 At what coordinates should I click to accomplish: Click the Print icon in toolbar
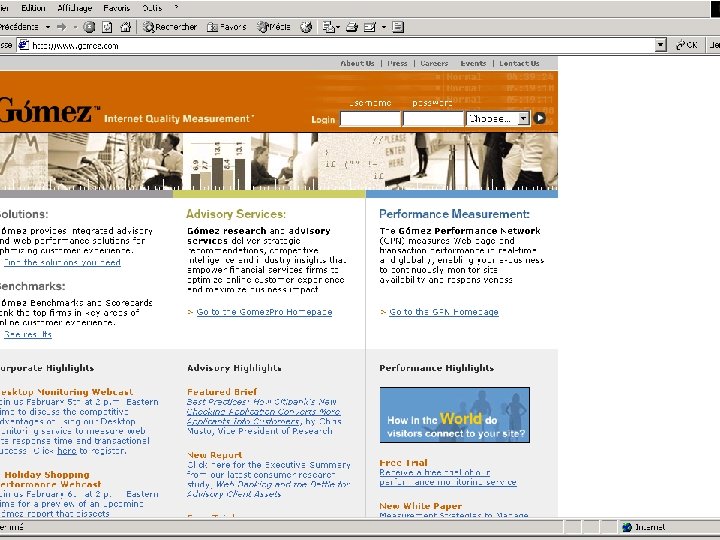[x=352, y=27]
